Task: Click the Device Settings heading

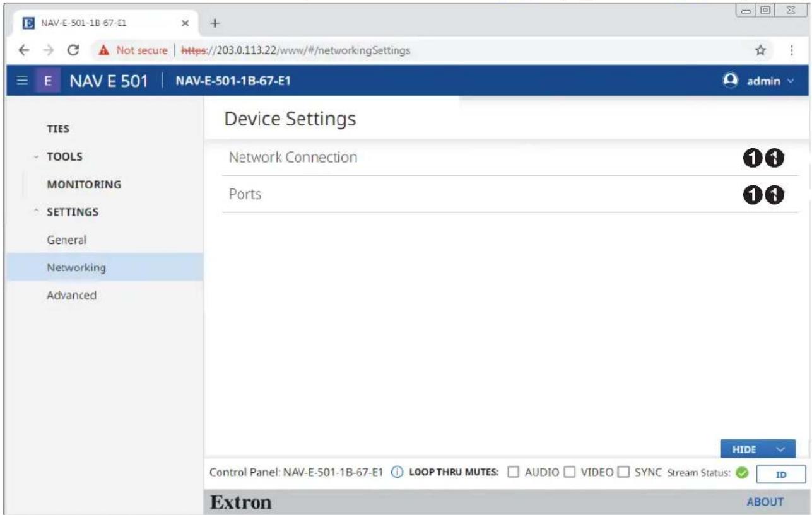Action: coord(290,119)
